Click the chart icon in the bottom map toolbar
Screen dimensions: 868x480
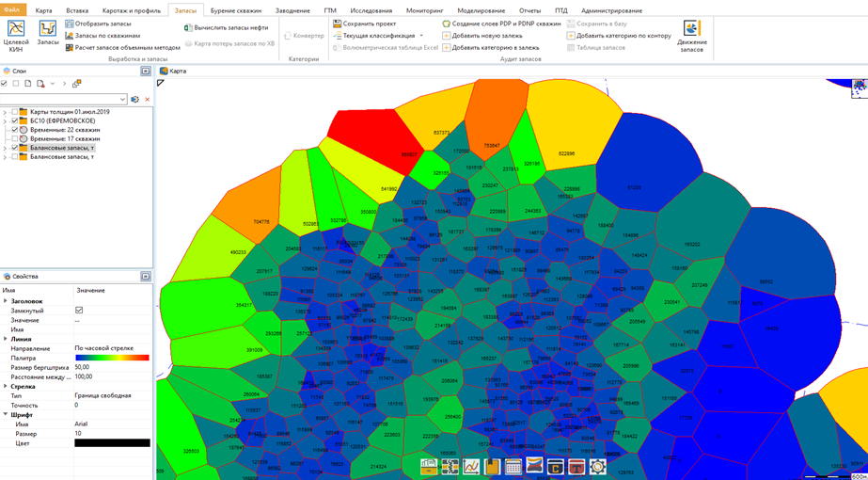pyautogui.click(x=471, y=467)
